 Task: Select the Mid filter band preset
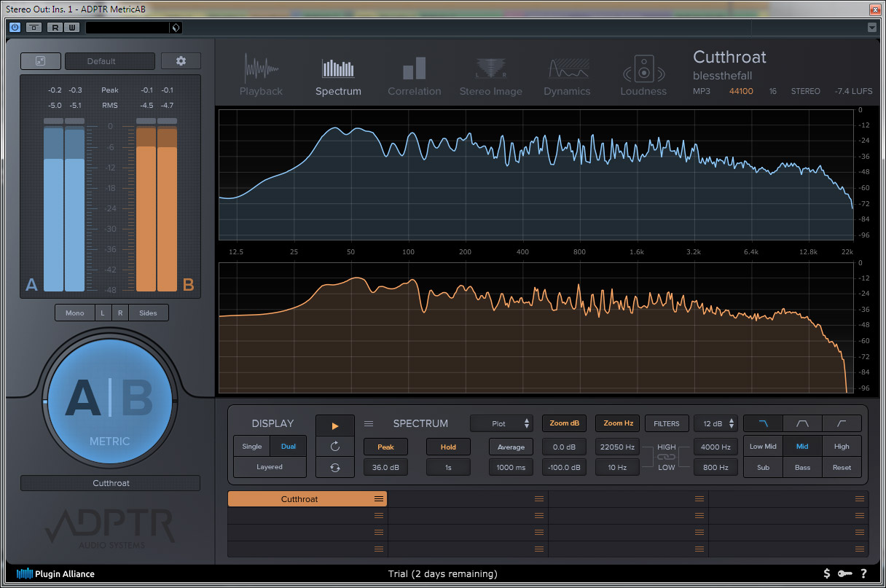(802, 447)
